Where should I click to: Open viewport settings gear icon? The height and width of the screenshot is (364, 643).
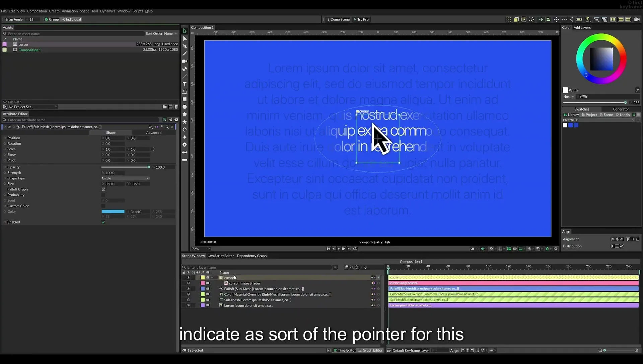(556, 249)
